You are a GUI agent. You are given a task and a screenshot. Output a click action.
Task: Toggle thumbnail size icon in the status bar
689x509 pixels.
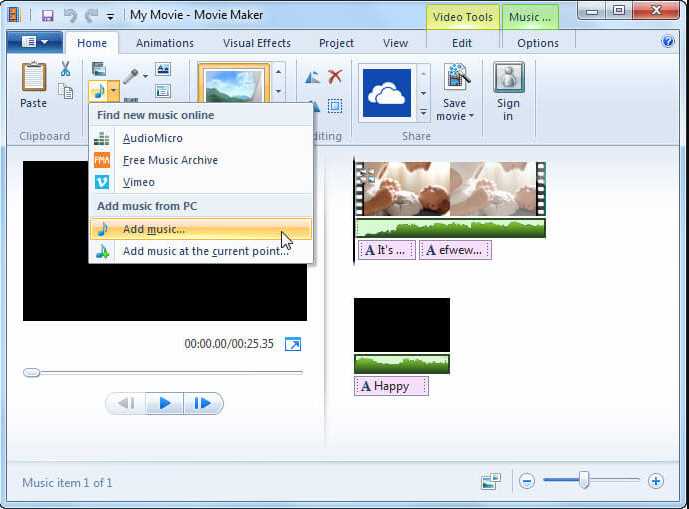coord(491,481)
